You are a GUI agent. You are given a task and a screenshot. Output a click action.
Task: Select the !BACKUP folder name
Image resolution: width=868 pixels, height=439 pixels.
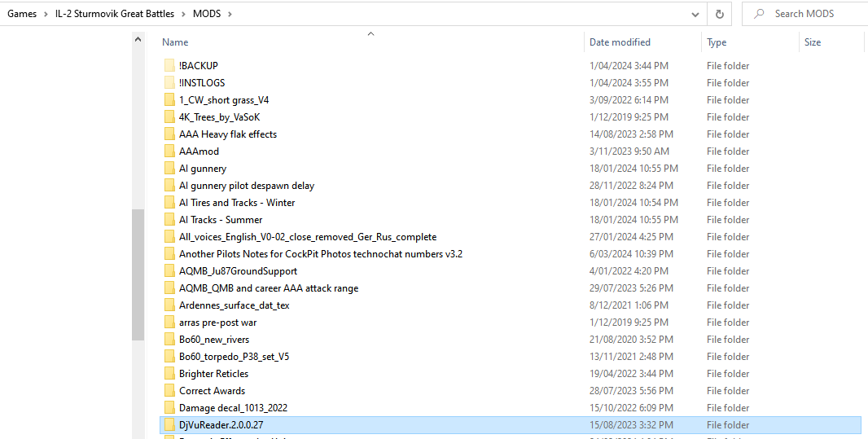[x=199, y=66]
